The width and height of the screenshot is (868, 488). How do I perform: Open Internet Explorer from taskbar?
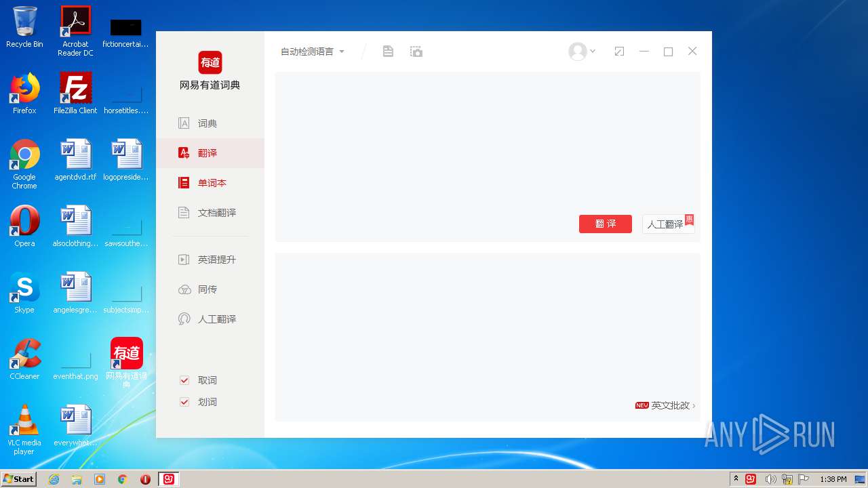coord(54,479)
